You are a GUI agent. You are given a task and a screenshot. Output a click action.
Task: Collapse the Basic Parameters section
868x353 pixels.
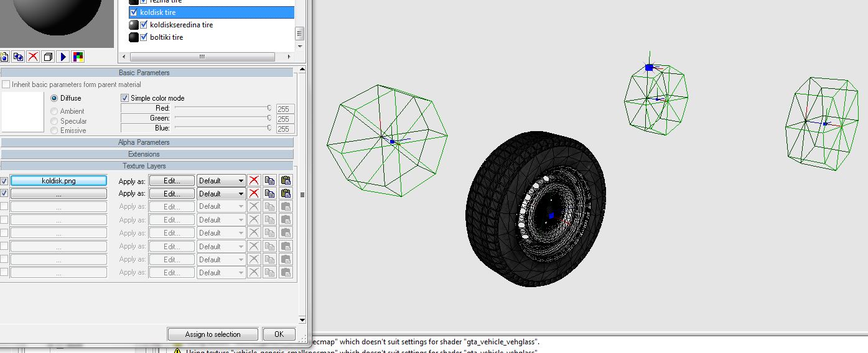pyautogui.click(x=144, y=73)
